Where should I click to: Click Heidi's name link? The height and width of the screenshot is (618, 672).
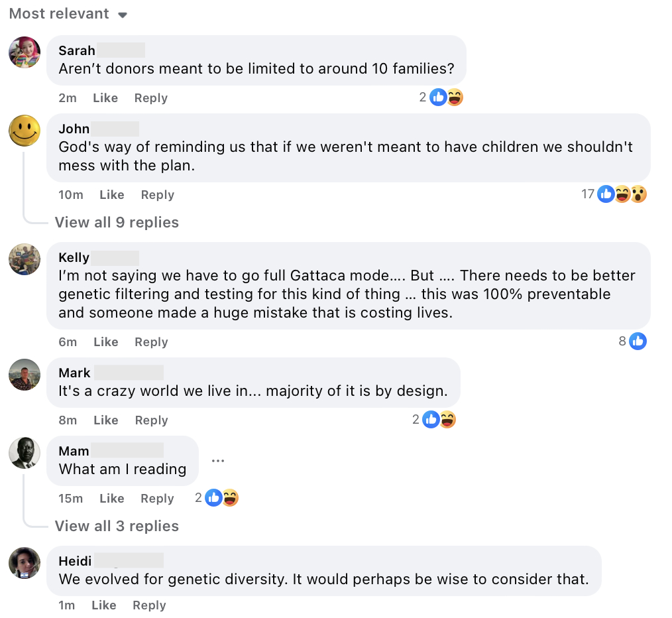75,561
